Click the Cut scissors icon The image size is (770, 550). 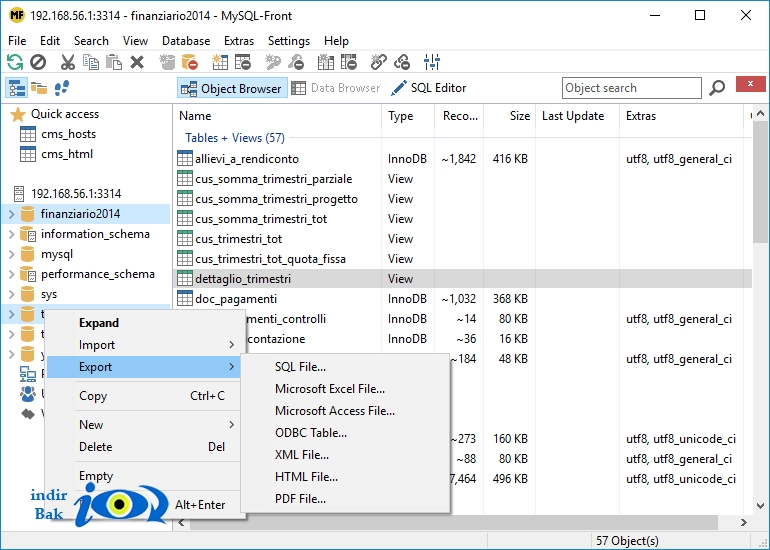tap(67, 62)
